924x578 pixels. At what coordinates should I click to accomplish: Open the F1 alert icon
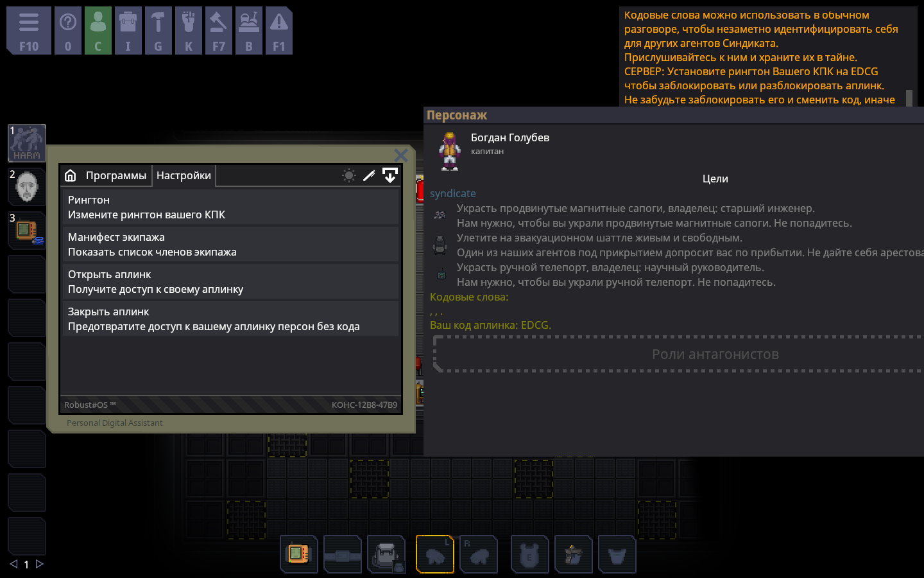(279, 31)
